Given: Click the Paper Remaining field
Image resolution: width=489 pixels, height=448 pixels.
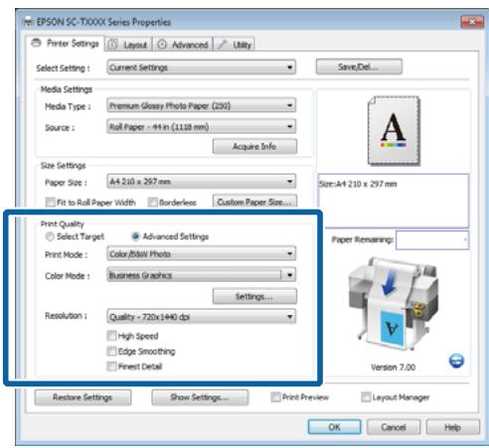Looking at the screenshot, I should (432, 239).
